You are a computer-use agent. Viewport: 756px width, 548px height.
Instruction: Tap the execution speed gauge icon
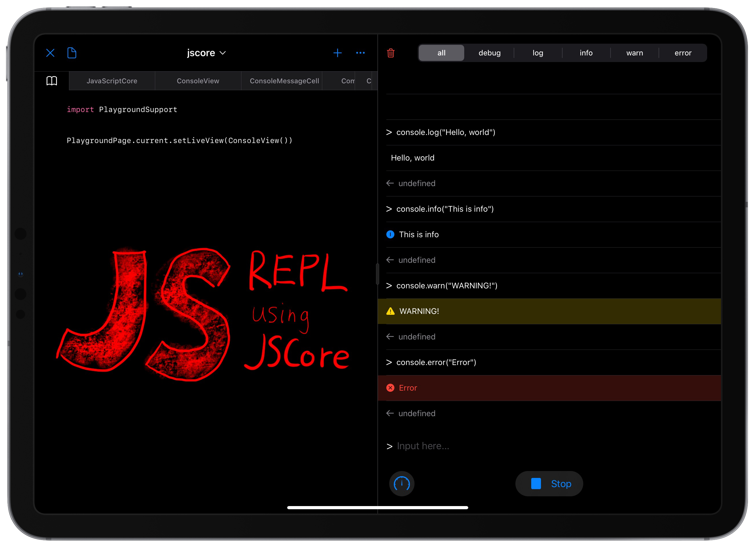pyautogui.click(x=402, y=483)
